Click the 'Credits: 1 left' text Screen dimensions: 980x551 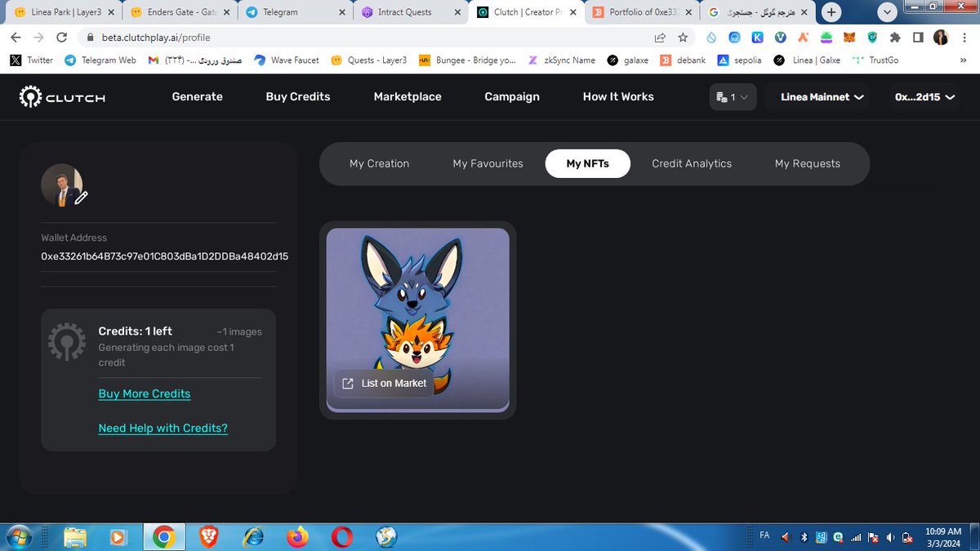[x=135, y=331]
